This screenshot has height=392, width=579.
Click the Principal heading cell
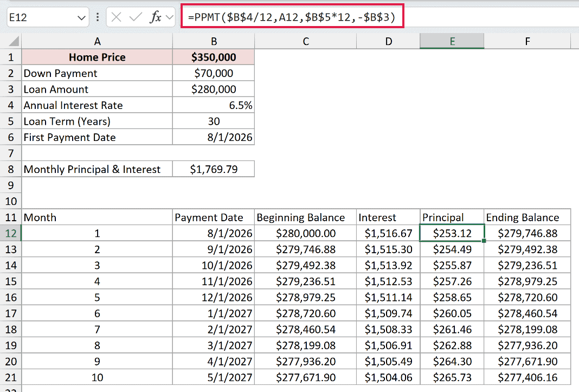(452, 217)
